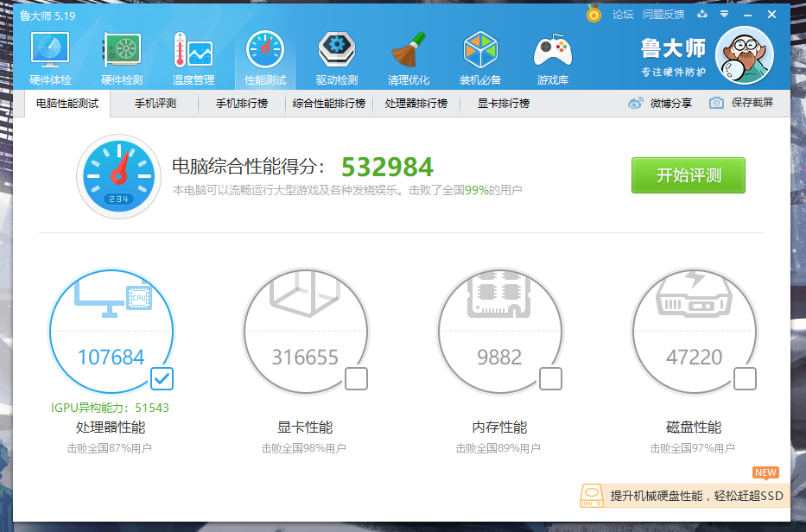
Task: Click the camera screenshot icon
Action: 716,104
